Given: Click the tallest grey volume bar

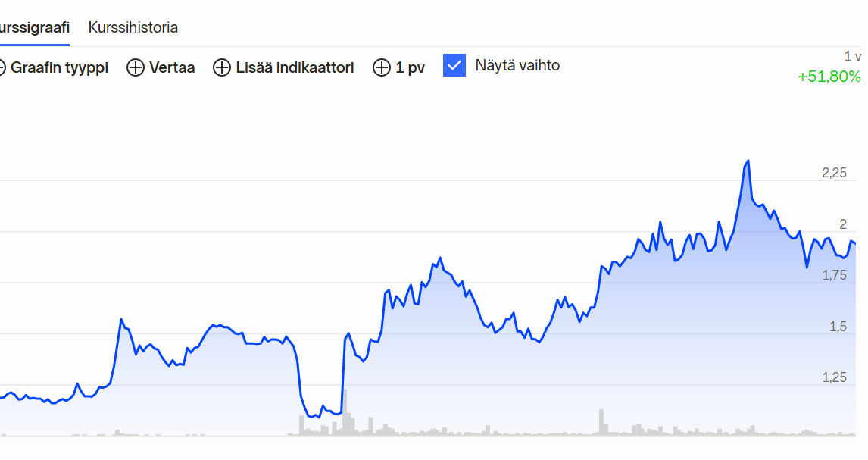Looking at the screenshot, I should pyautogui.click(x=345, y=412).
